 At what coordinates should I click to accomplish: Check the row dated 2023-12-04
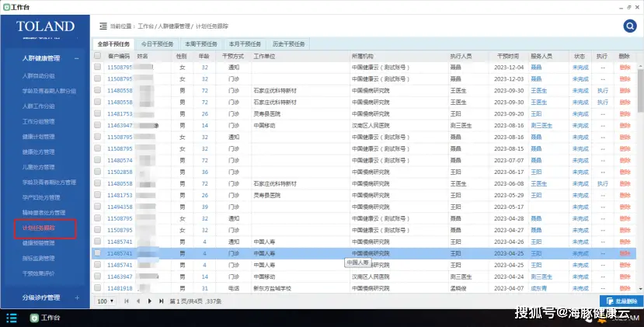(x=97, y=67)
